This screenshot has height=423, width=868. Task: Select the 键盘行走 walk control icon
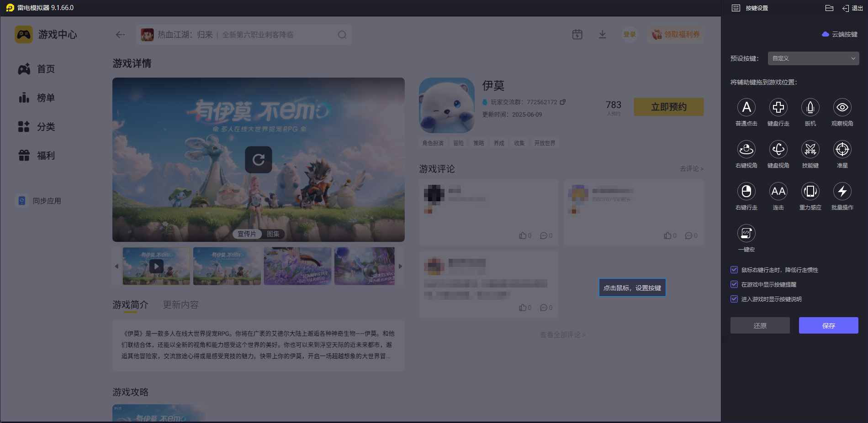(778, 108)
